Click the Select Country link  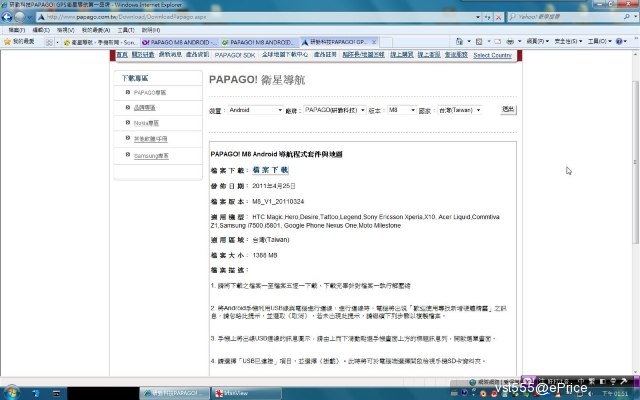(492, 55)
